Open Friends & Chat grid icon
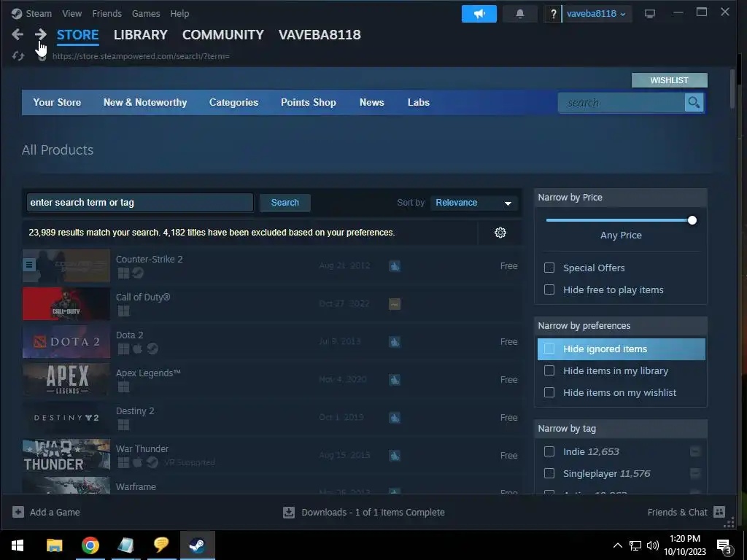747x560 pixels. (x=719, y=512)
